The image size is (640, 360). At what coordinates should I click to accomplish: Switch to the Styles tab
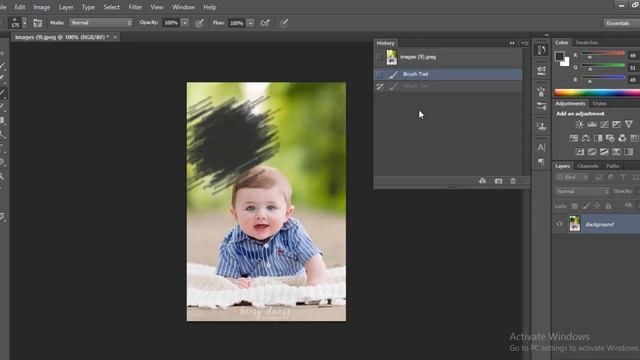[600, 104]
